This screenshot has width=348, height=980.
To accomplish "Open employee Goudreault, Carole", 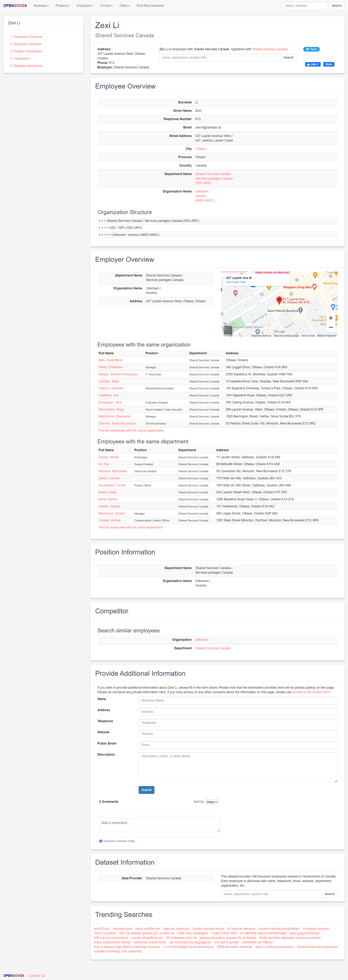I will tap(112, 485).
